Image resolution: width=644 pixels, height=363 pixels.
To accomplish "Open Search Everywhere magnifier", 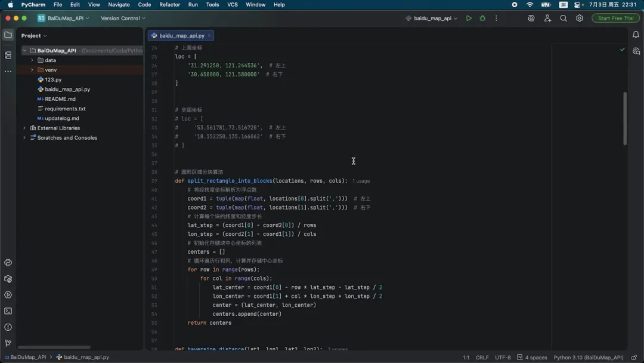I will click(x=563, y=18).
